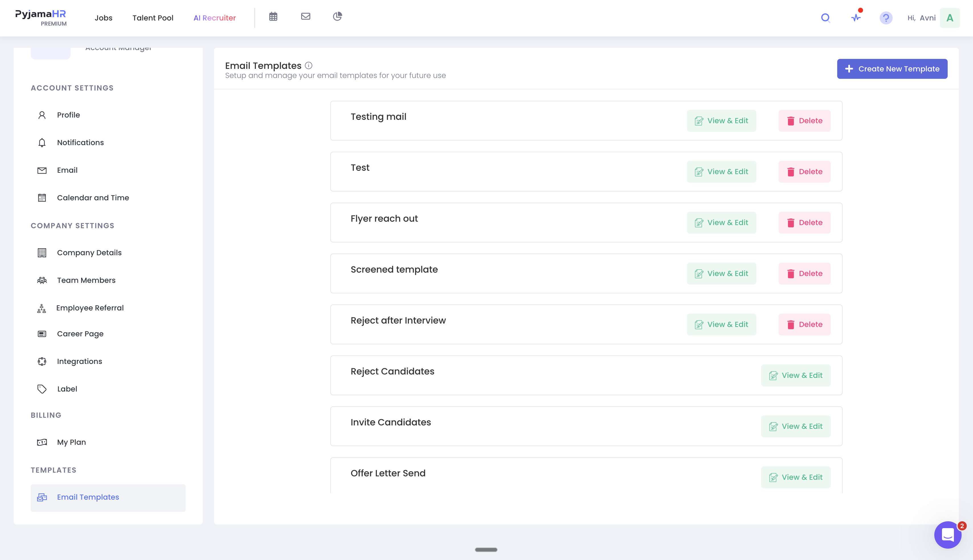Click info icon beside Email Templates title
This screenshot has width=973, height=560.
[x=309, y=65]
